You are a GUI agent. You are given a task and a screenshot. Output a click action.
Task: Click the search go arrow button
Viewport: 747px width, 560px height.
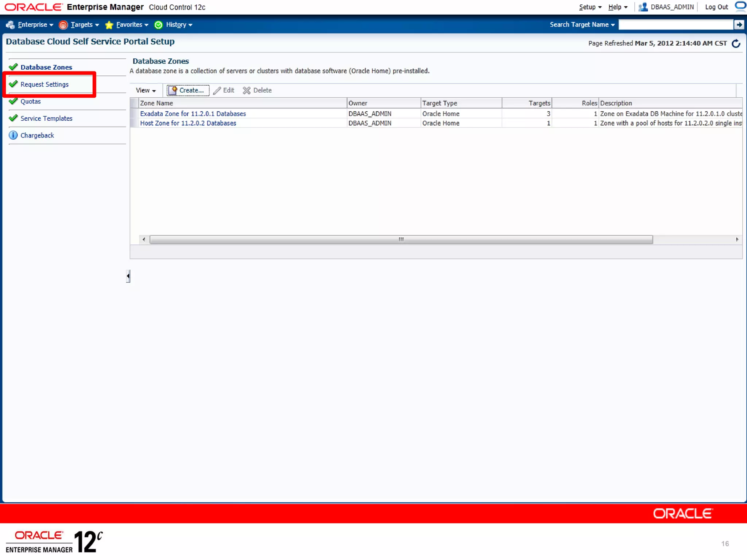pyautogui.click(x=739, y=24)
